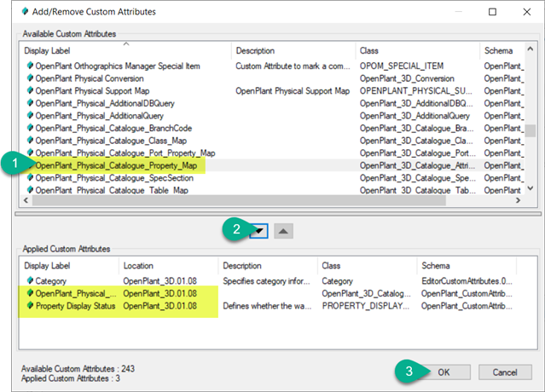Click the EditorCustomAttributes.0... schema cell

pos(467,281)
